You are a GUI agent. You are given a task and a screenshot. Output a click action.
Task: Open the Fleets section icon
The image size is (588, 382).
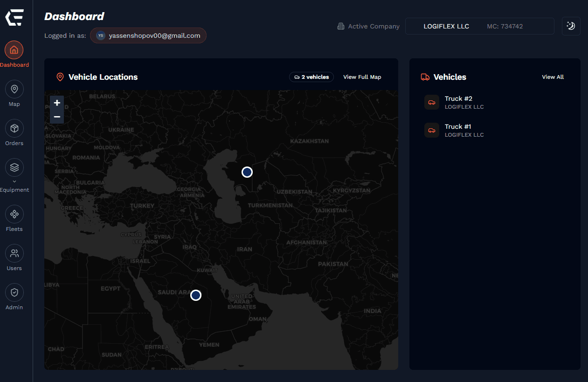[14, 214]
